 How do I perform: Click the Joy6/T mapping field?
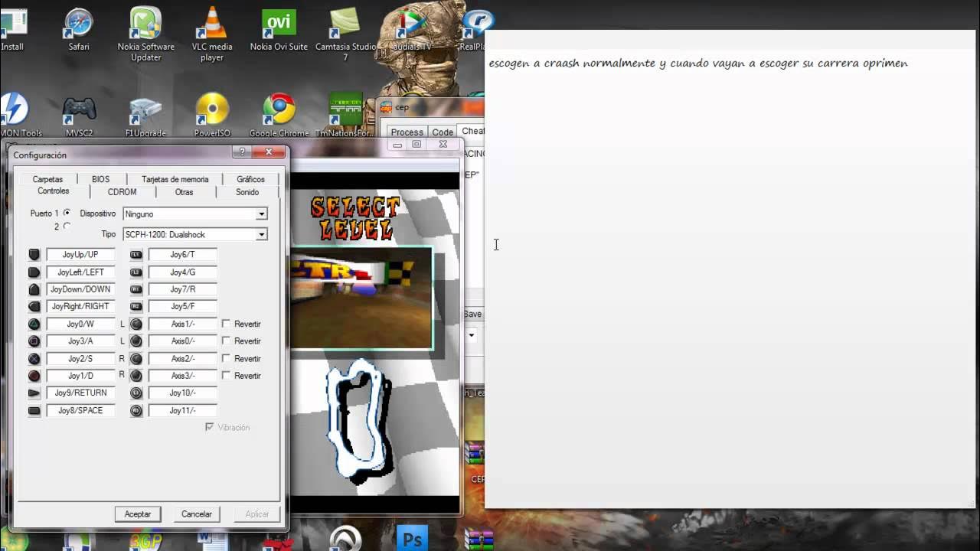click(182, 255)
